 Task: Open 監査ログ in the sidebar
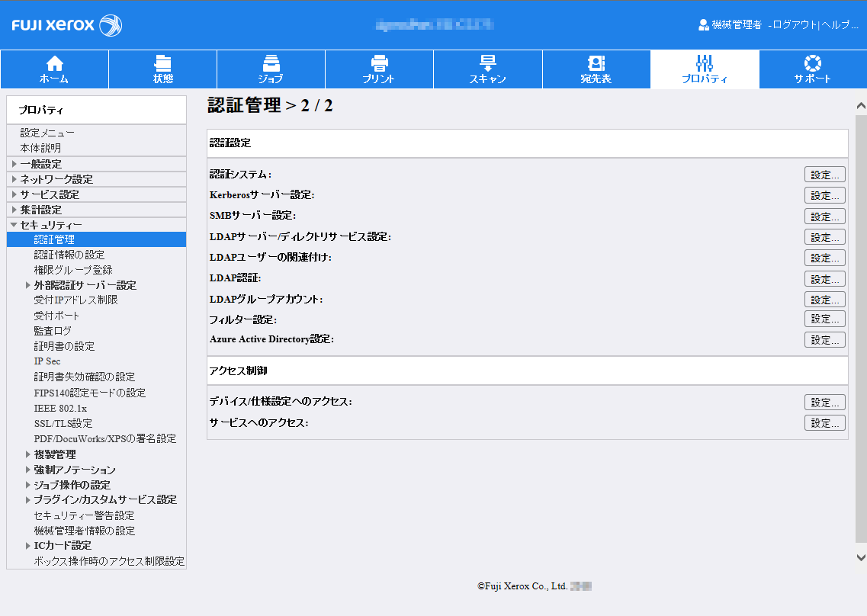coord(53,331)
